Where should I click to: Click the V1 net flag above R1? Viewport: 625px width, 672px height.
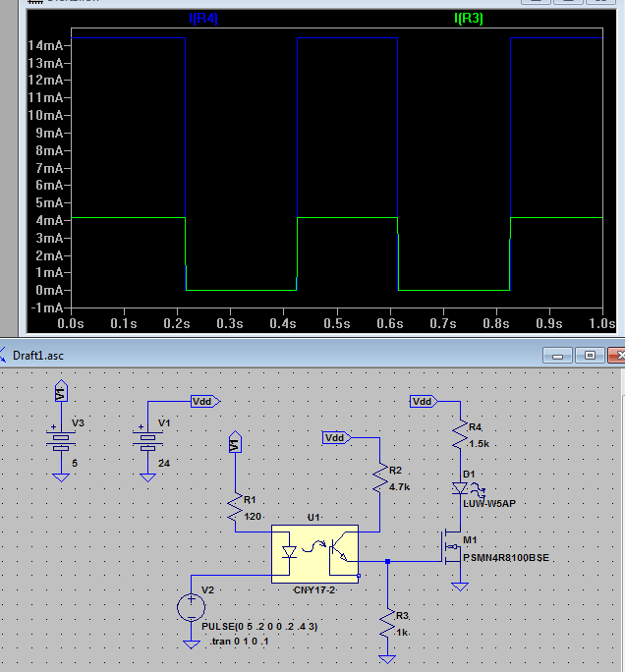point(235,442)
